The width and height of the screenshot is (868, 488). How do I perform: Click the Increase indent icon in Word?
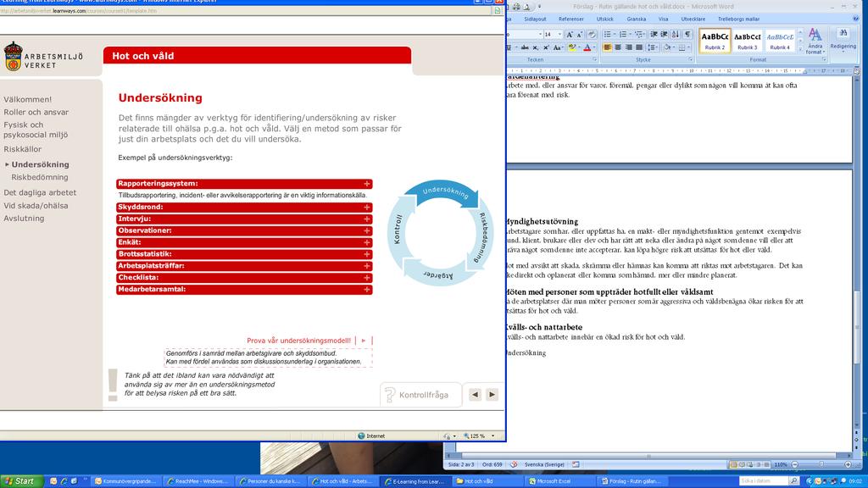[x=665, y=34]
